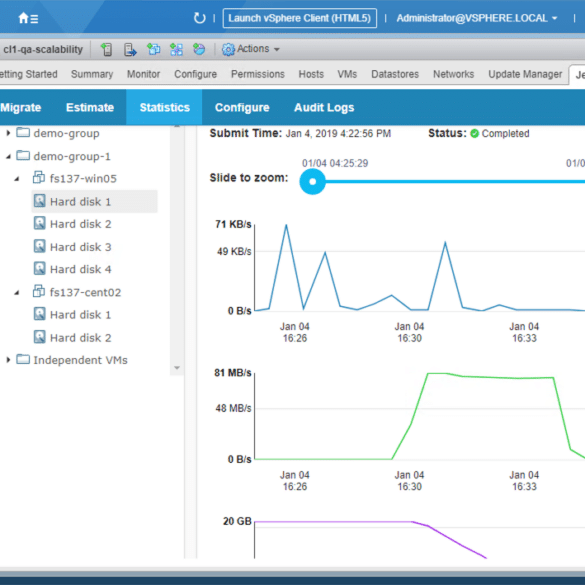Open the Hosts tab
Viewport: 585px width, 585px height.
coord(311,74)
